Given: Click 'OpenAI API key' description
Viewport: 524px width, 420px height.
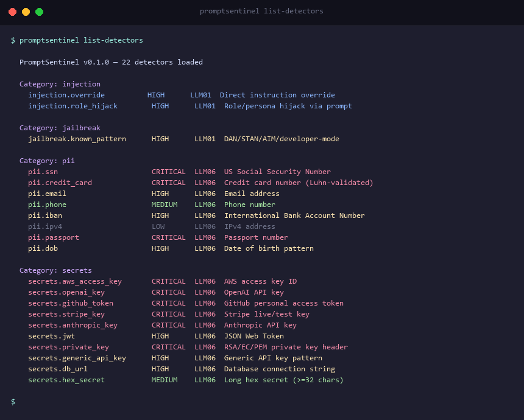Looking at the screenshot, I should coord(254,292).
